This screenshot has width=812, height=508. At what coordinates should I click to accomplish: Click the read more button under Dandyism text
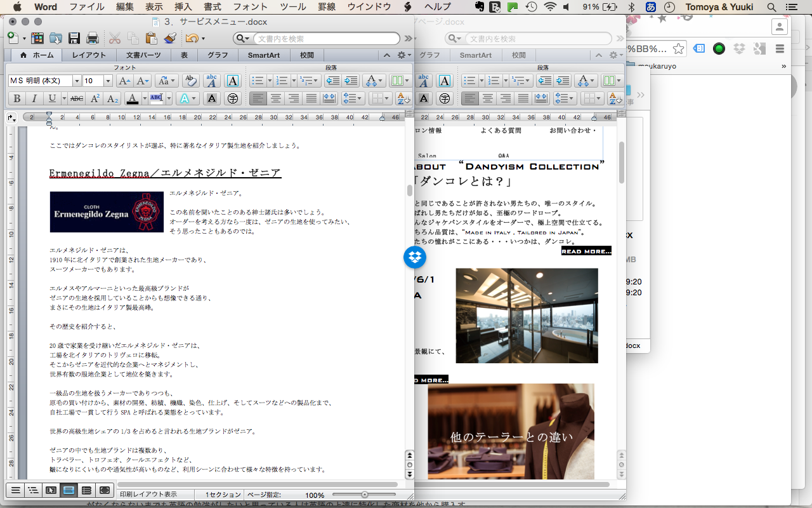coord(586,251)
